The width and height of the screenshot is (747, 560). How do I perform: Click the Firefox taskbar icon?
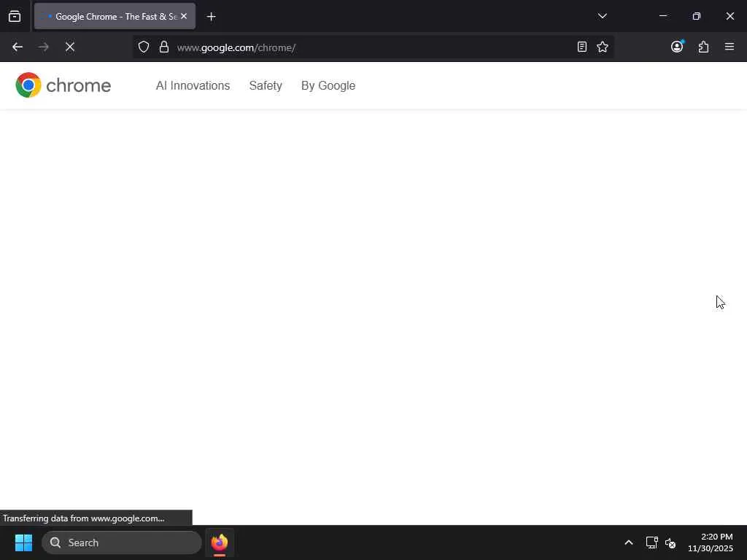220,542
